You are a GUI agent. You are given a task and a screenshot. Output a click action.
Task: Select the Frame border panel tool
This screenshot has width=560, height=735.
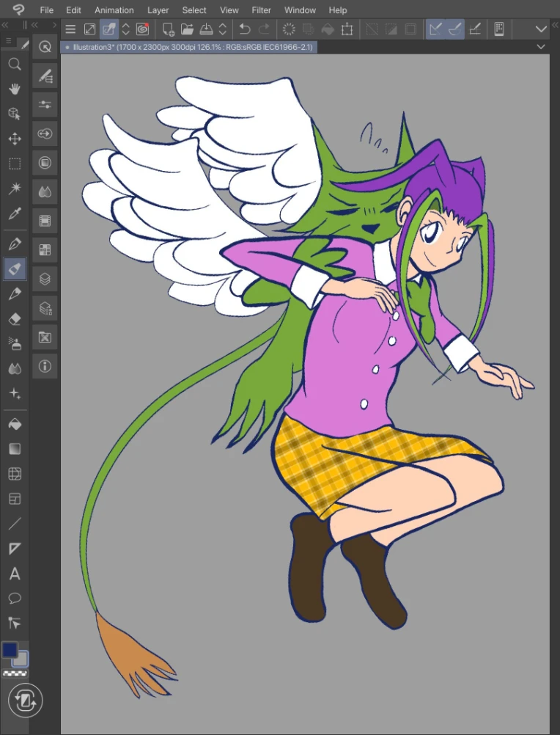pos(15,499)
